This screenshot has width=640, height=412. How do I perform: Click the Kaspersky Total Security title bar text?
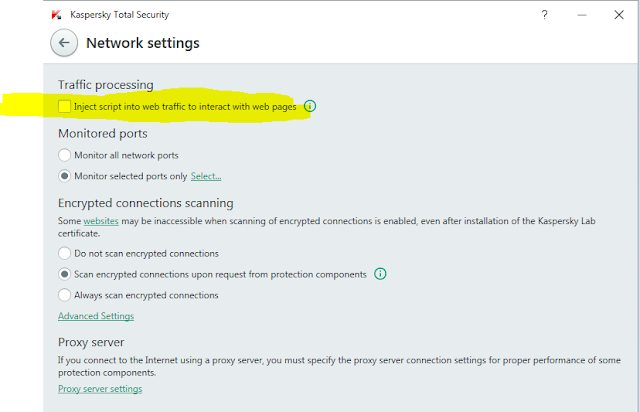pos(117,15)
